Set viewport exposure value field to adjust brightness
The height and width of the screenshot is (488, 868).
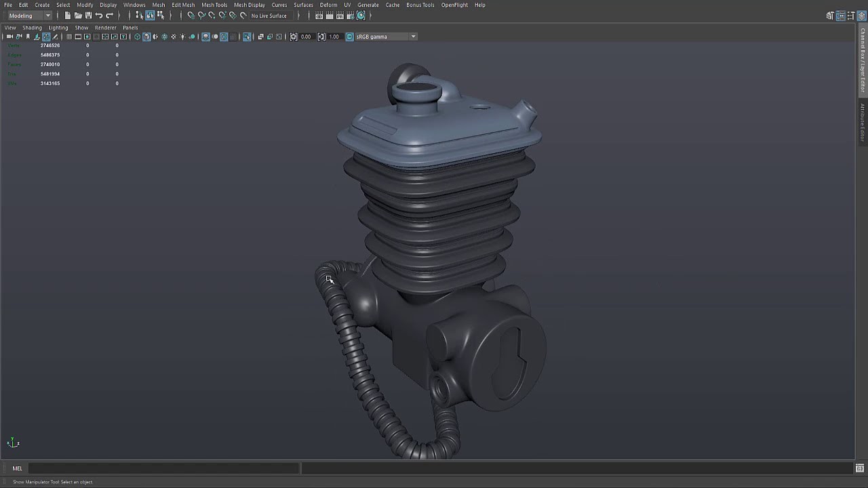click(x=305, y=37)
